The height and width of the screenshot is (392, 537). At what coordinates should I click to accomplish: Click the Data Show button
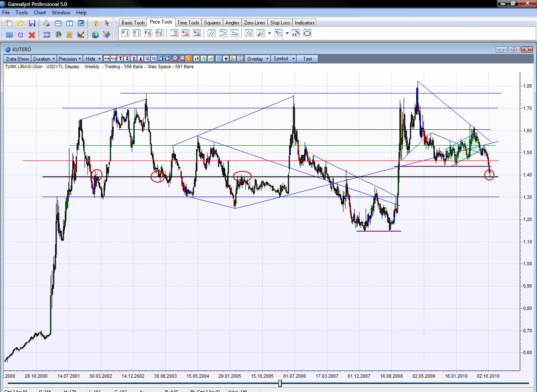pyautogui.click(x=18, y=59)
